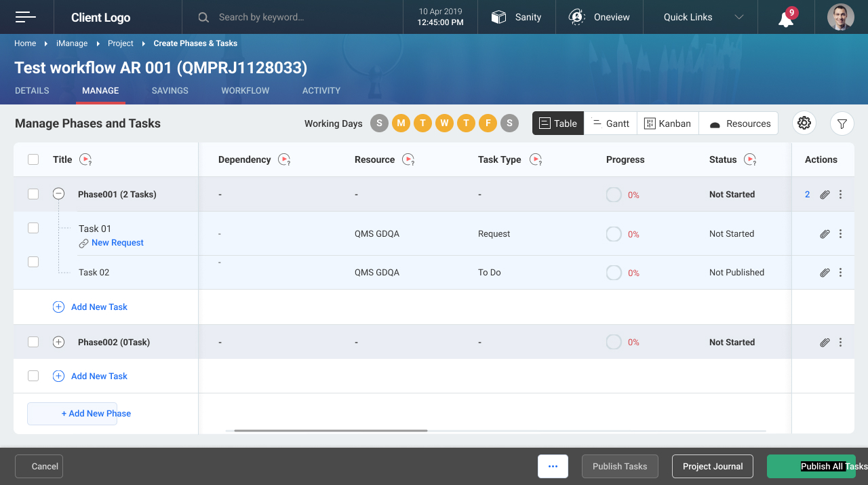Image resolution: width=868 pixels, height=485 pixels.
Task: Check the Task 01 row checkbox
Action: coord(33,228)
